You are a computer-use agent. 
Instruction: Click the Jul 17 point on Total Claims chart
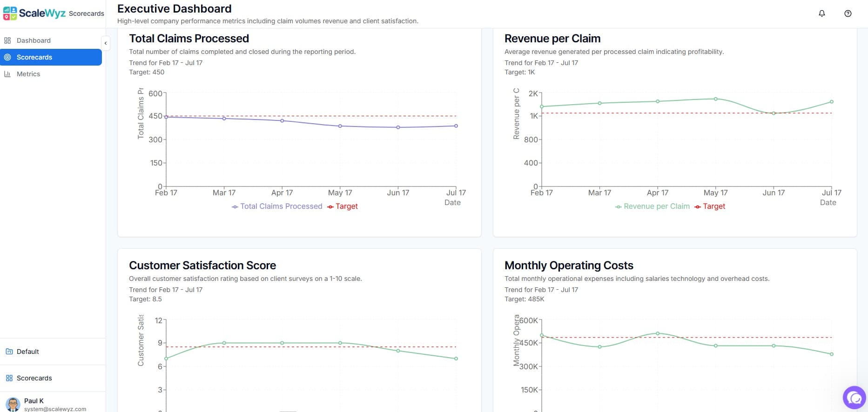point(456,126)
